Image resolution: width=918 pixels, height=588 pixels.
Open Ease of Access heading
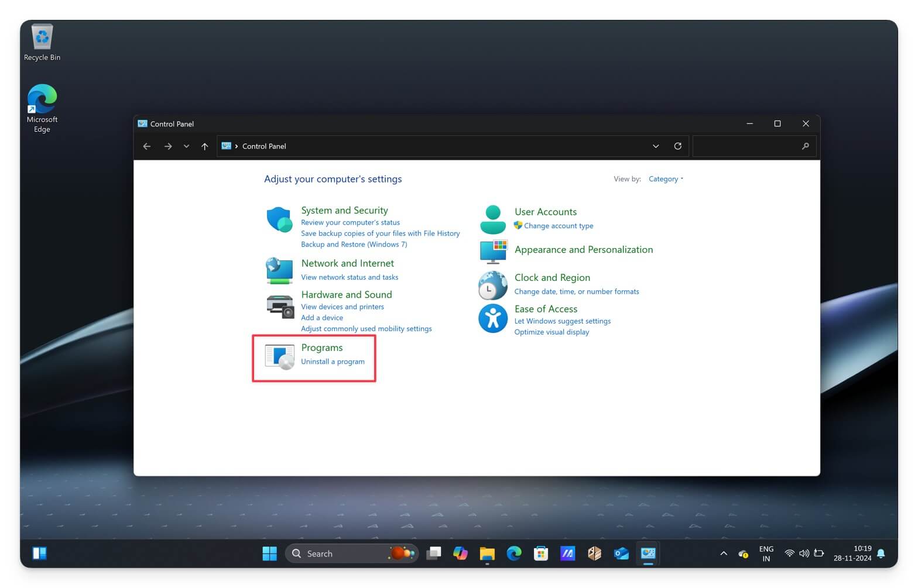[x=546, y=309]
